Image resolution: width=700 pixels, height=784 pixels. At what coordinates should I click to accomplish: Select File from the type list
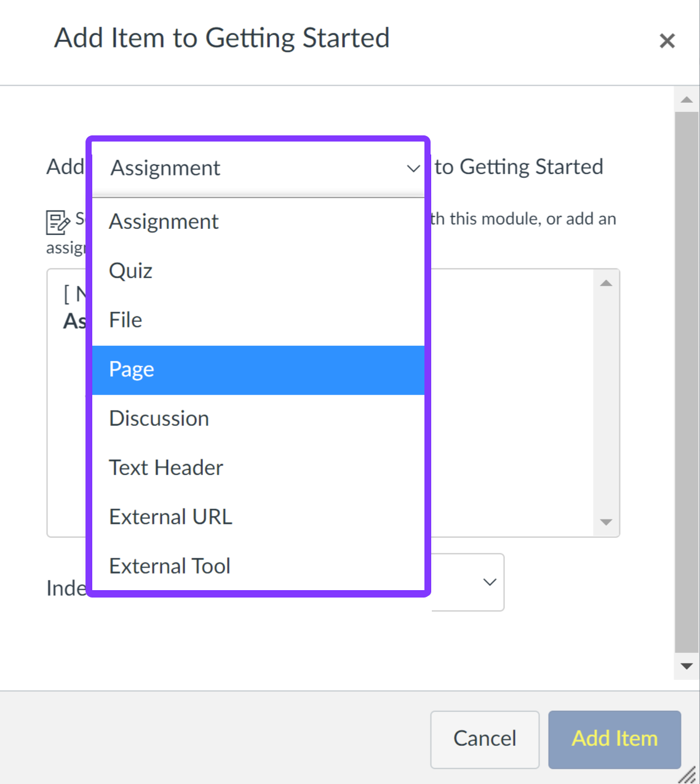[125, 319]
